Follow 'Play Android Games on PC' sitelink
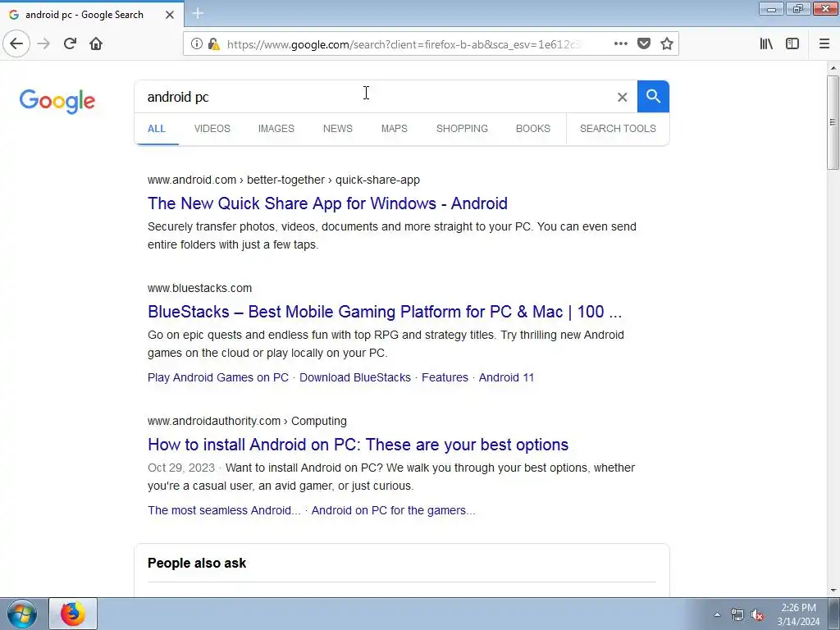840x630 pixels. pyautogui.click(x=218, y=377)
